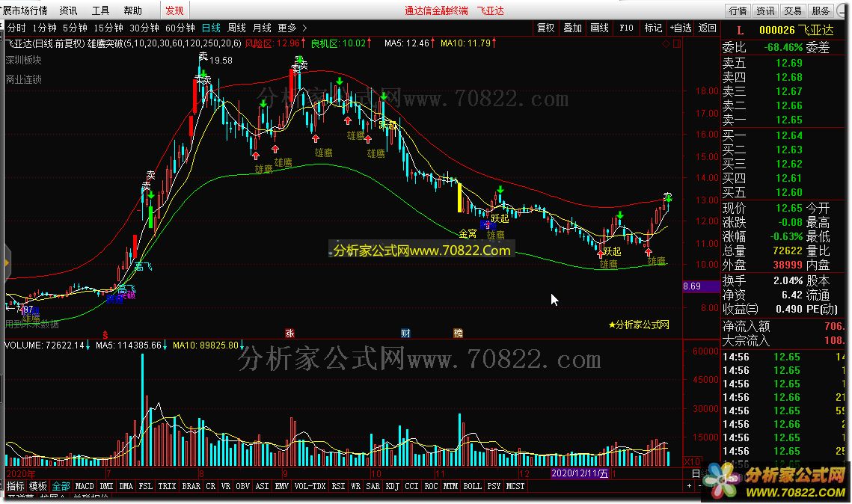Switch to 1分钟 period
This screenshot has height=504, width=852.
(44, 28)
